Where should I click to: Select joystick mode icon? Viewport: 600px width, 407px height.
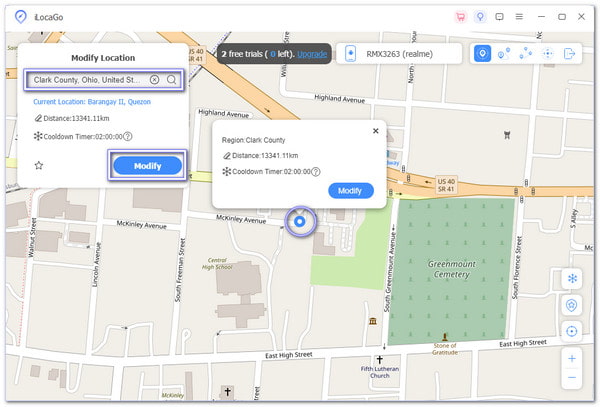pos(548,54)
